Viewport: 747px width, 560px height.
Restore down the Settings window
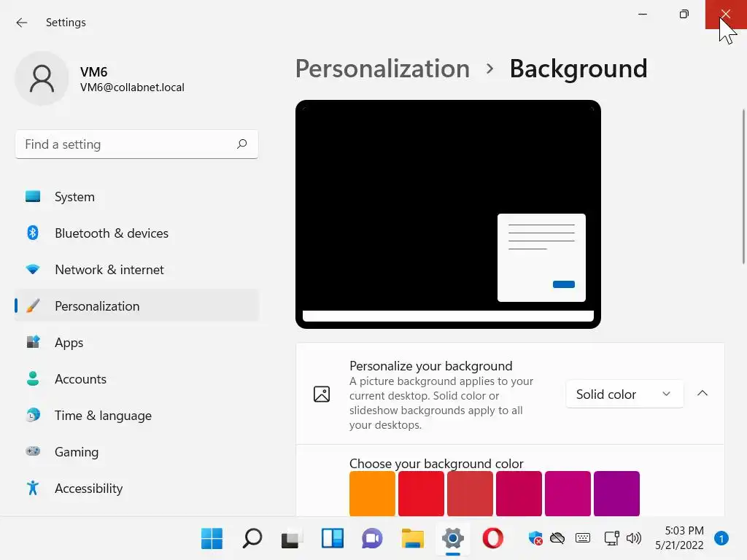pos(684,15)
